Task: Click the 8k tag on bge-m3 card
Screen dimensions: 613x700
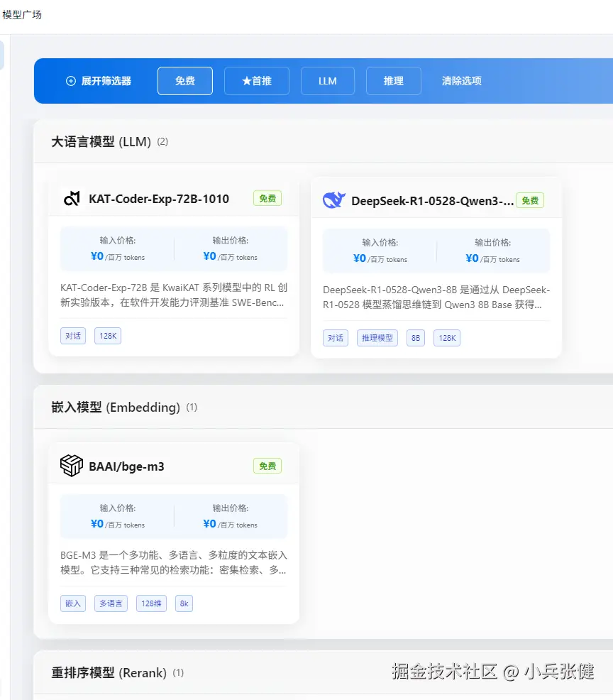Action: 184,603
